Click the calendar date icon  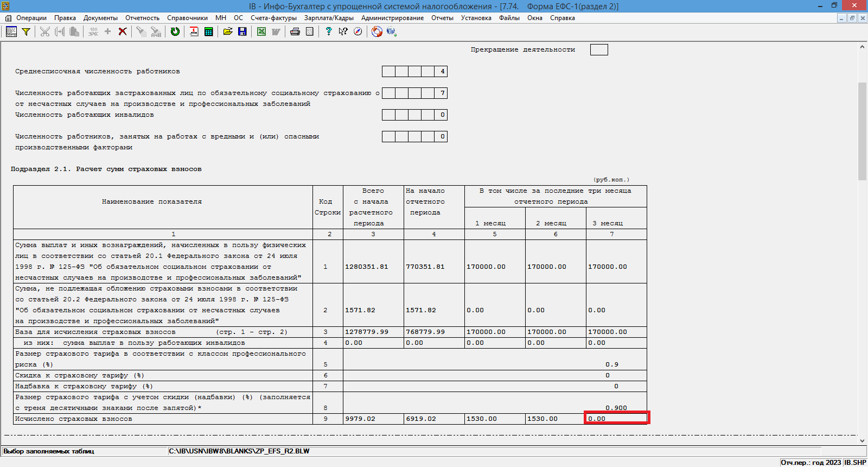coord(194,31)
